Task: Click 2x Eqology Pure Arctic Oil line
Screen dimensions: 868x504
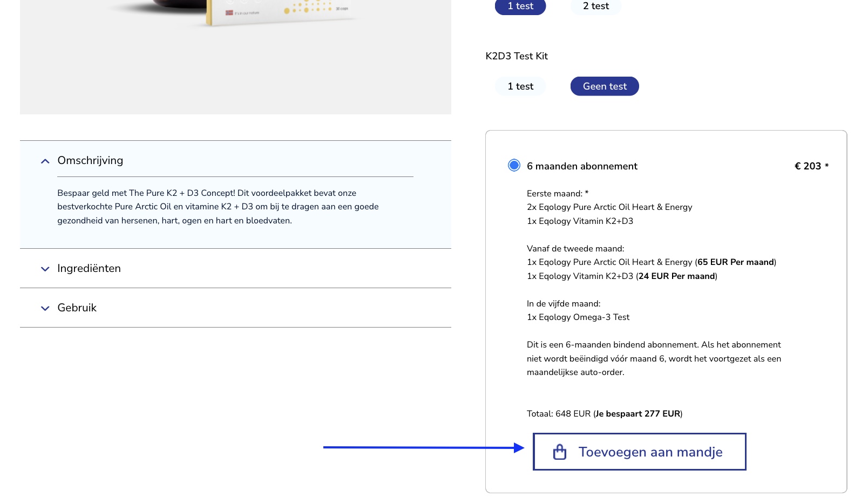Action: point(609,207)
